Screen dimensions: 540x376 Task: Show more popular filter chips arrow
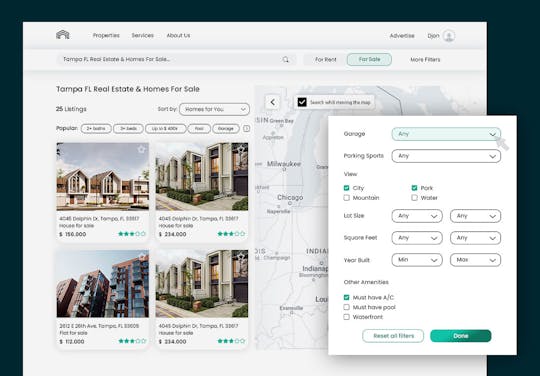click(247, 128)
